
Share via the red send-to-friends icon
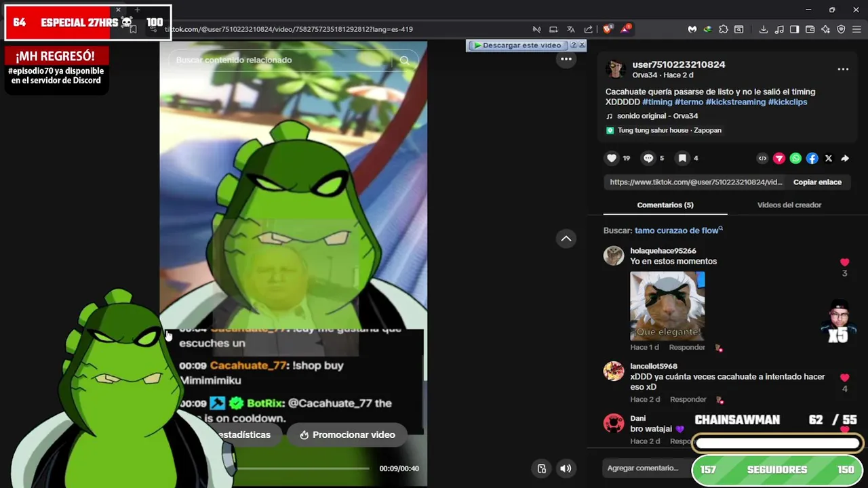coord(778,159)
